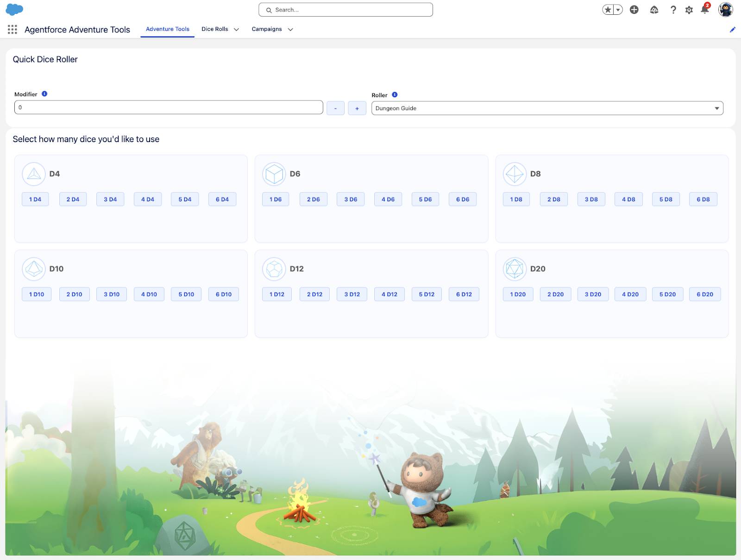
Task: Switch to the Adventure Tools tab
Action: tap(167, 29)
